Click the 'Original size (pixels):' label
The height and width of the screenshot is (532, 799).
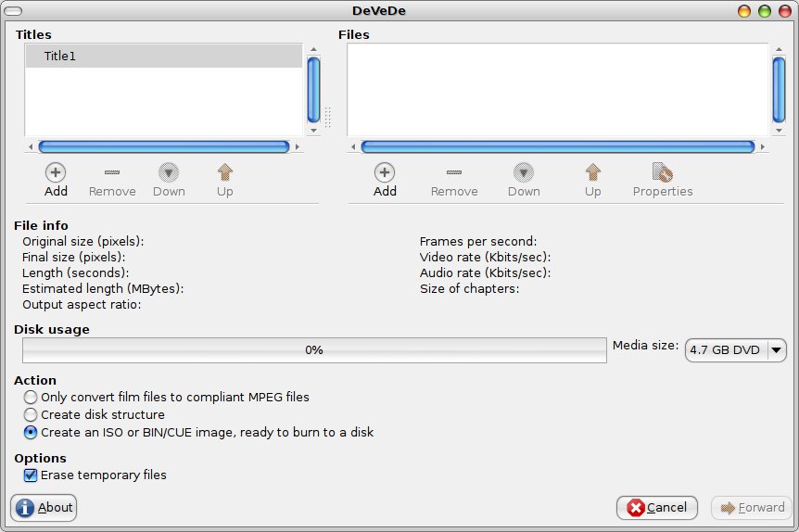point(83,242)
